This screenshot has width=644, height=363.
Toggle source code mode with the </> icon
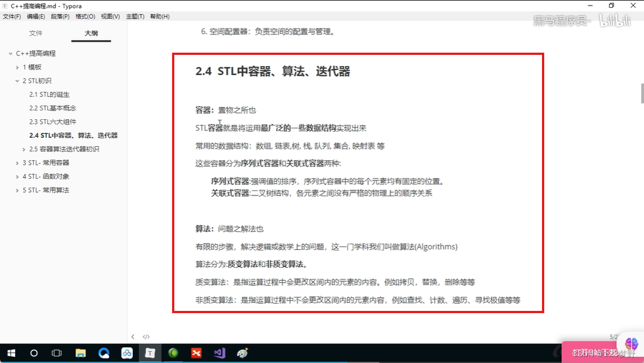(x=146, y=336)
